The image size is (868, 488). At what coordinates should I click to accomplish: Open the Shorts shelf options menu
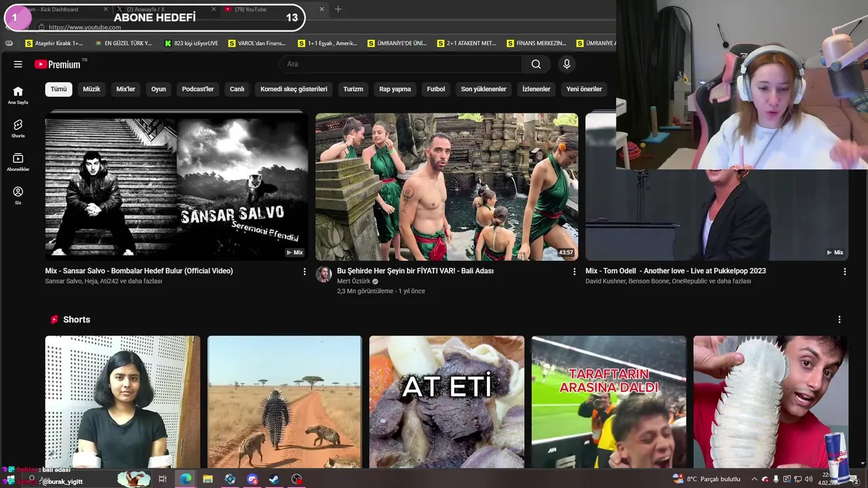pyautogui.click(x=840, y=319)
